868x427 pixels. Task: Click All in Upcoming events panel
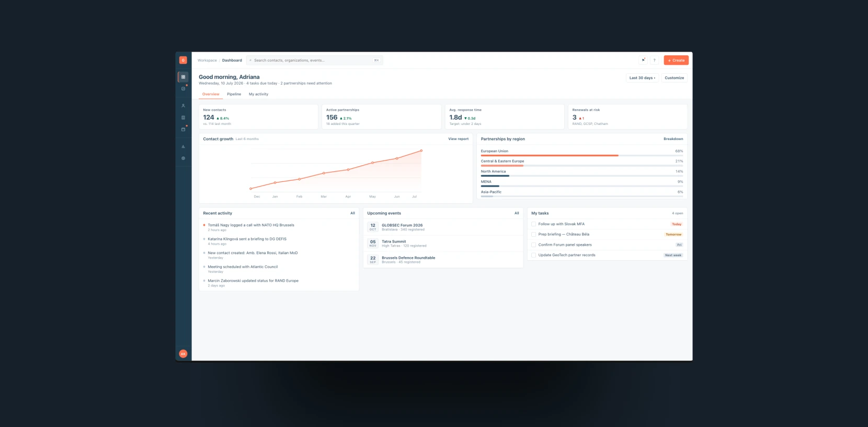click(517, 213)
